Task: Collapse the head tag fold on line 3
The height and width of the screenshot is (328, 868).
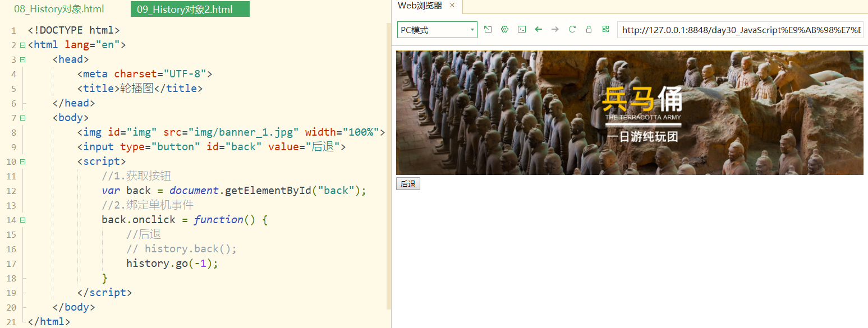Action: tap(22, 59)
